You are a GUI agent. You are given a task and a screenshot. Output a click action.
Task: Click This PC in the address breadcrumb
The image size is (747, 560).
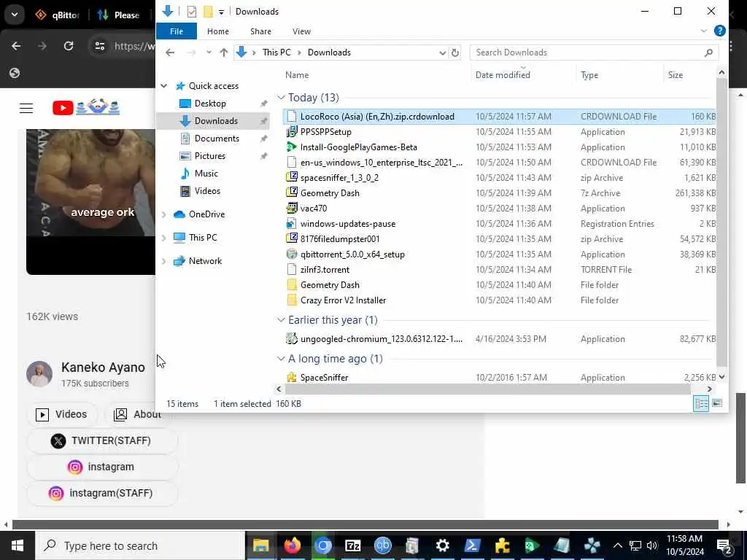click(x=276, y=52)
